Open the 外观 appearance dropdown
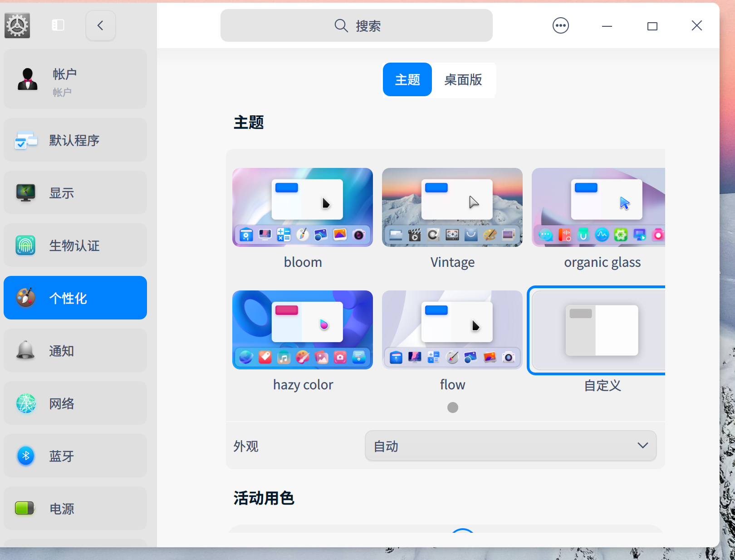 coord(510,446)
